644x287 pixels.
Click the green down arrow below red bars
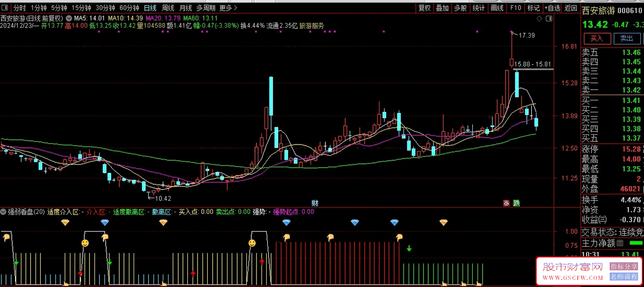point(409,248)
